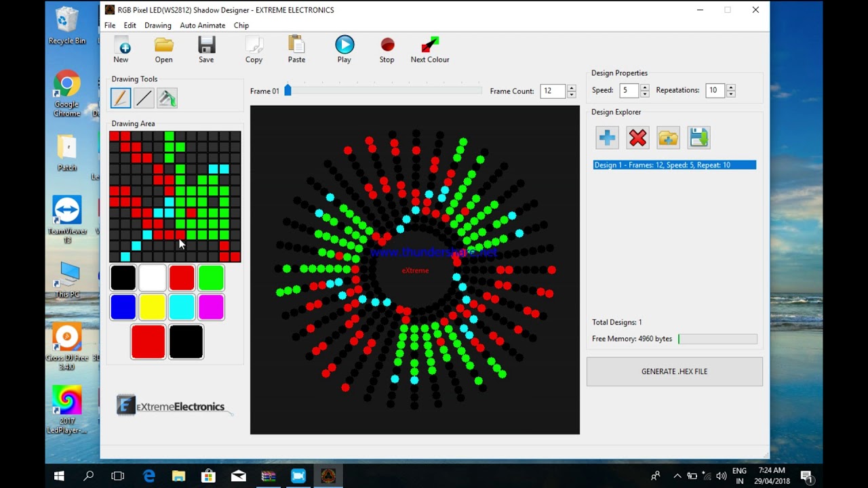Click the Speed value field

point(629,90)
